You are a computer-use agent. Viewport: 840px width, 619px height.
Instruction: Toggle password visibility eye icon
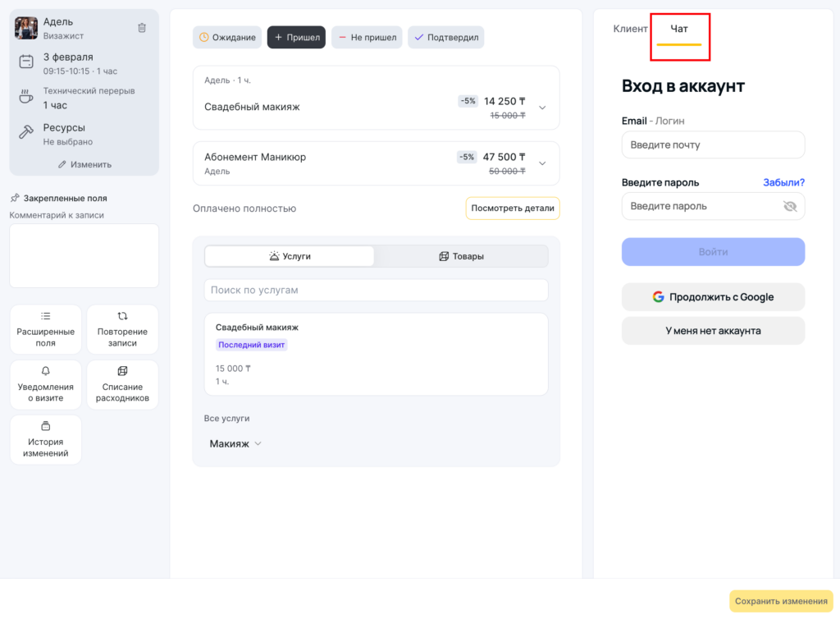pyautogui.click(x=790, y=207)
